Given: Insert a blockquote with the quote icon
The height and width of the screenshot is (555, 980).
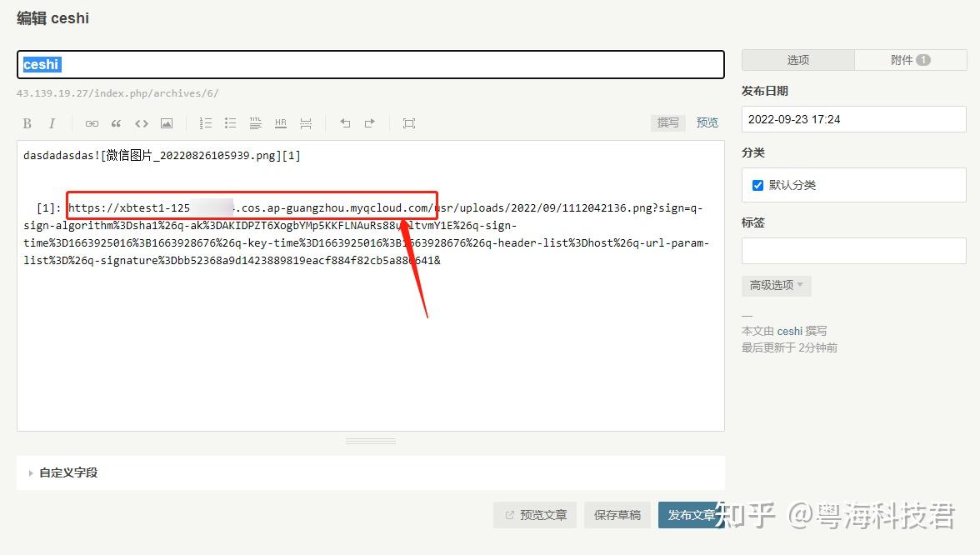Looking at the screenshot, I should [117, 123].
